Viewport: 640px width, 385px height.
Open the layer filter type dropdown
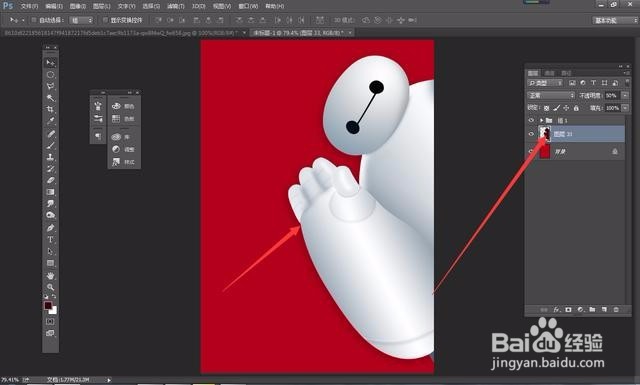click(x=545, y=83)
